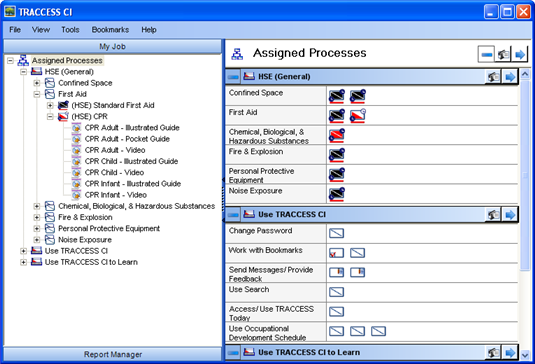535x364 pixels.
Task: Select CPR Infant - Video item
Action: tap(115, 195)
